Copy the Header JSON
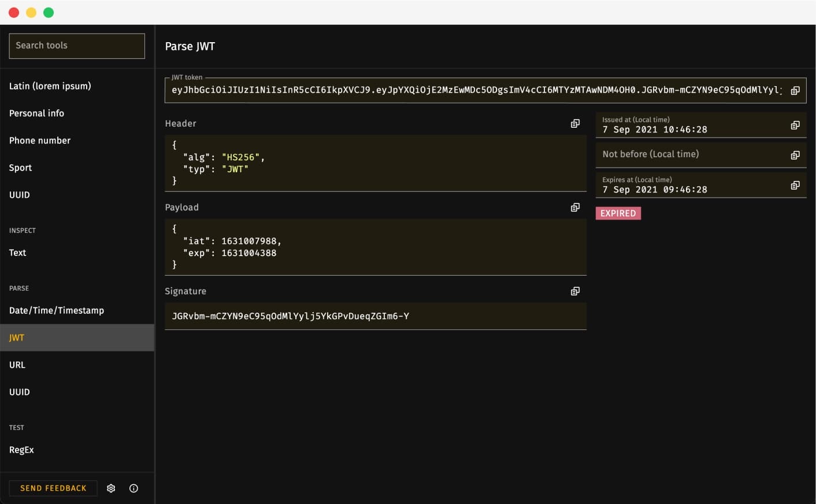The width and height of the screenshot is (816, 504). [x=575, y=124]
